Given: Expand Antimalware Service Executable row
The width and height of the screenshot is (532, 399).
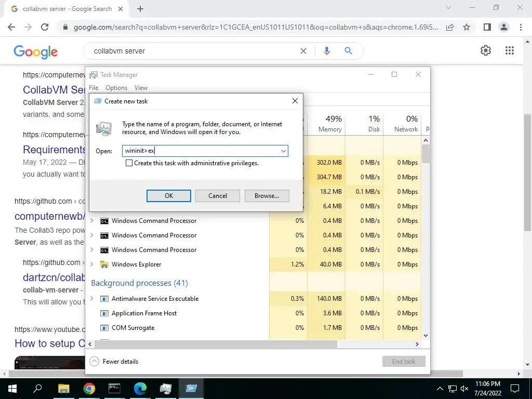Looking at the screenshot, I should coord(91,299).
